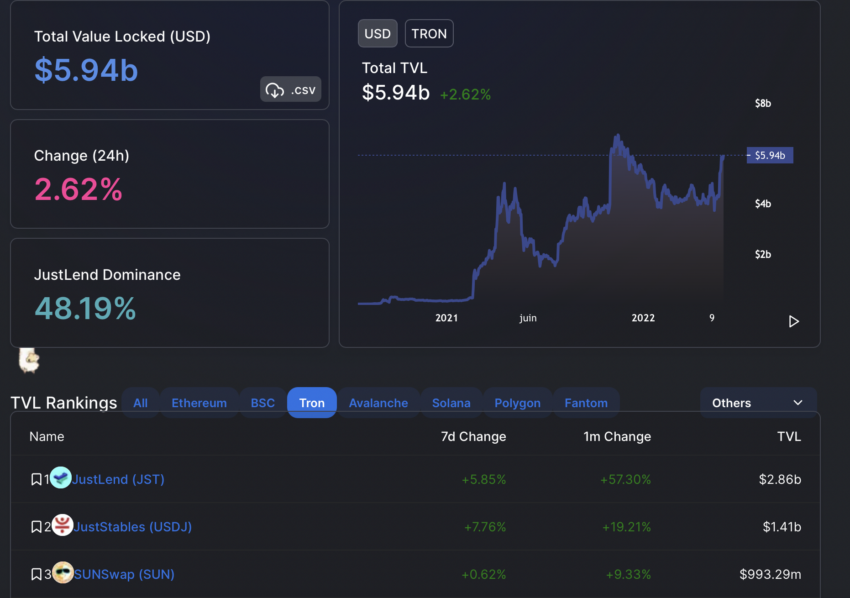The width and height of the screenshot is (850, 598).
Task: Filter rankings by BSC
Action: pos(262,403)
